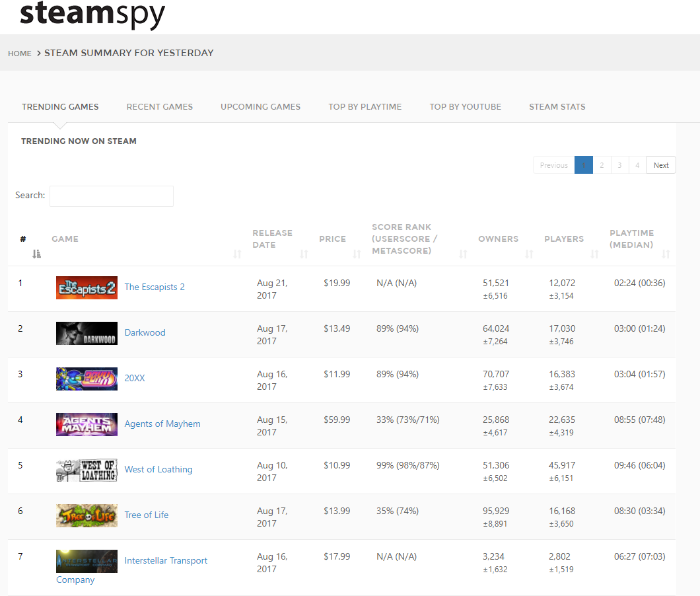Click Playtime (Median) column header

(x=632, y=239)
